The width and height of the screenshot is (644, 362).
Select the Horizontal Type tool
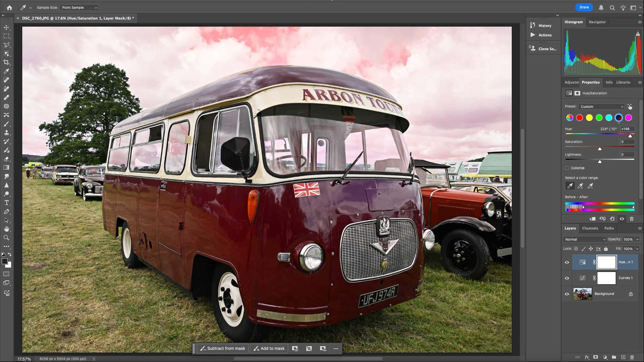point(6,203)
